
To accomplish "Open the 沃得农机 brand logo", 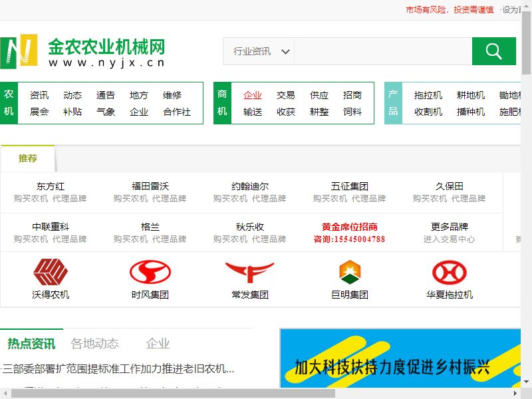I will (x=51, y=272).
